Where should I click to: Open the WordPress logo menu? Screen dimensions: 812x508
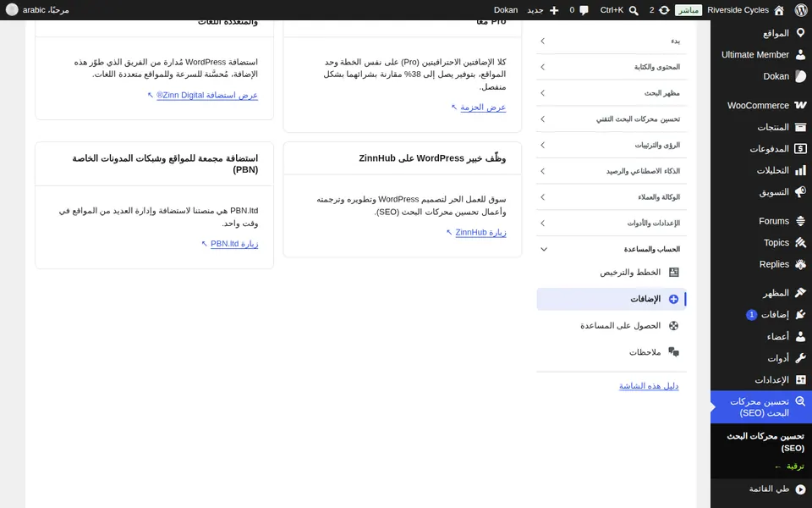tap(801, 10)
